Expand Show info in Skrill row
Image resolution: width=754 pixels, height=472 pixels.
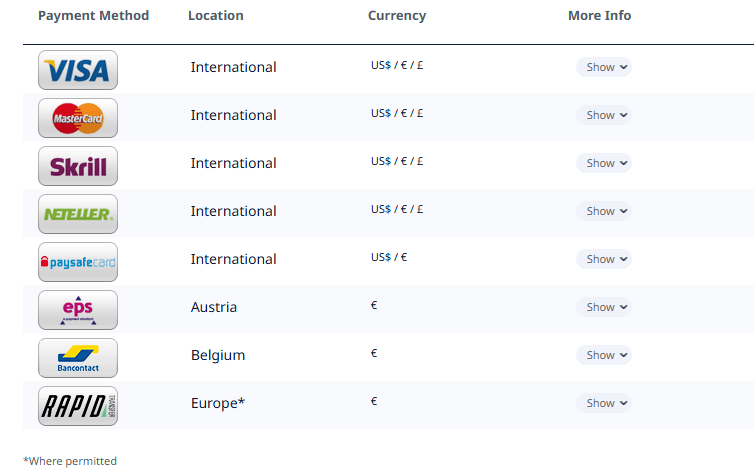pyautogui.click(x=604, y=163)
